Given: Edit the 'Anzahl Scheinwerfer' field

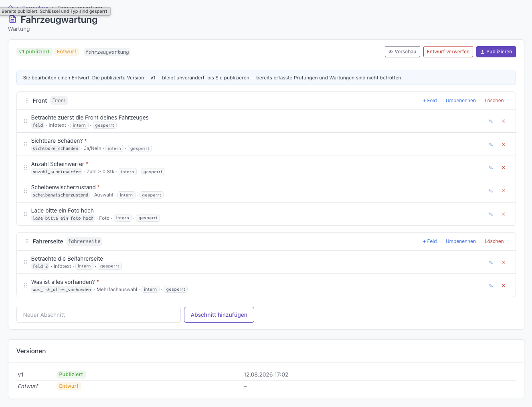Looking at the screenshot, I should point(490,168).
